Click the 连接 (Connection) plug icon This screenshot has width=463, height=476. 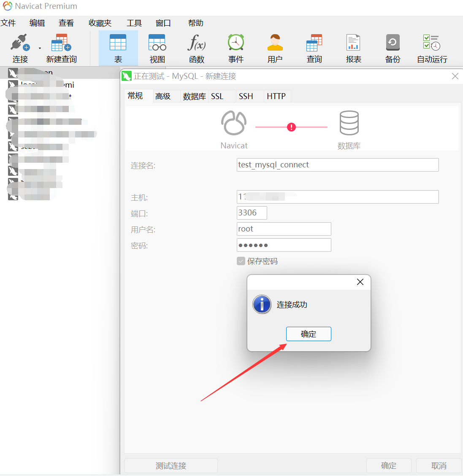[20, 43]
